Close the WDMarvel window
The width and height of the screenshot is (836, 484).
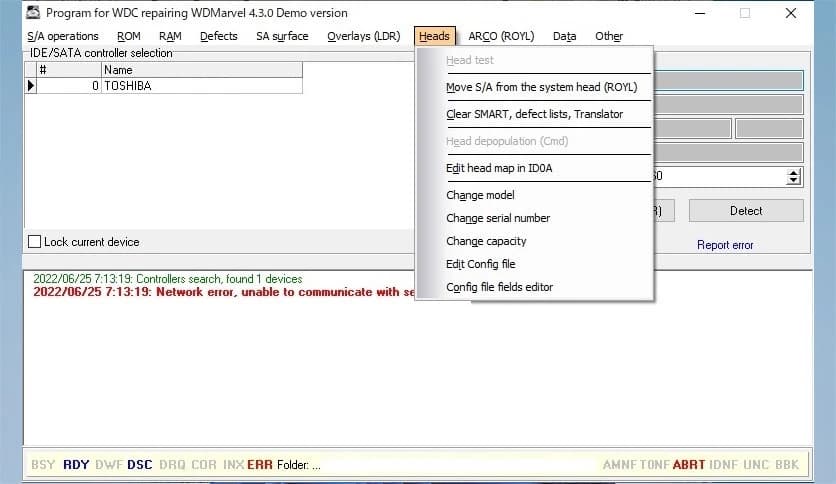(x=791, y=13)
